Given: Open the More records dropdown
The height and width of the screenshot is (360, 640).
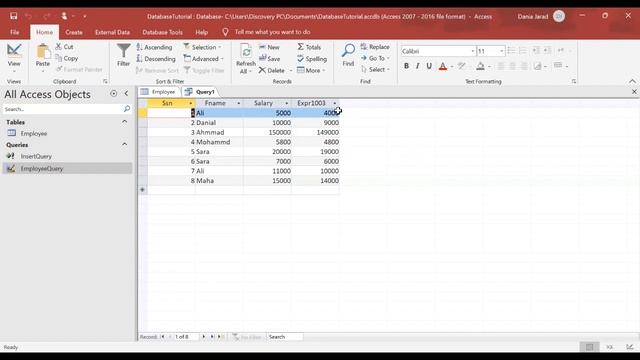Looking at the screenshot, I should 311,70.
